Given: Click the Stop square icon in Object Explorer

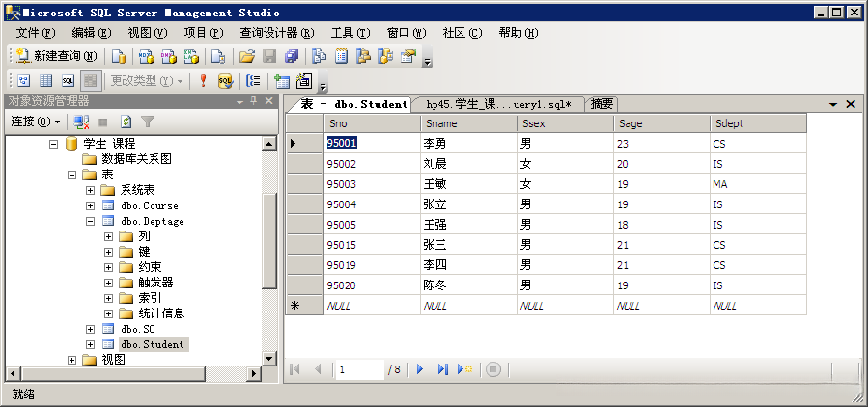Looking at the screenshot, I should pos(103,122).
